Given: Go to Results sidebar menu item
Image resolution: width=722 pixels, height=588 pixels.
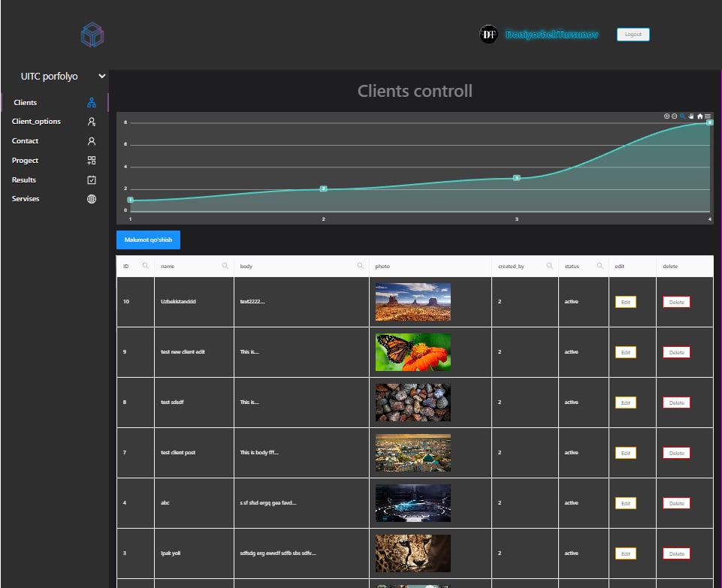Looking at the screenshot, I should point(24,180).
